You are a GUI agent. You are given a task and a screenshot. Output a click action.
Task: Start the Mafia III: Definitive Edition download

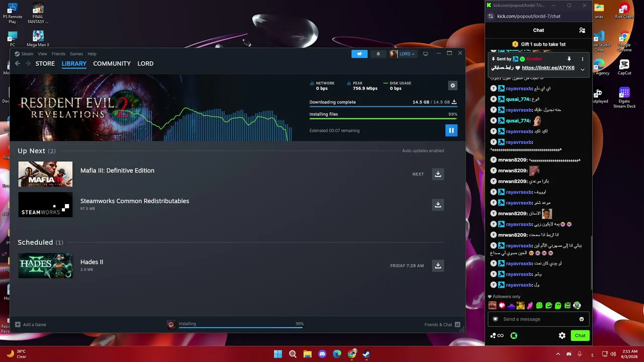(438, 174)
